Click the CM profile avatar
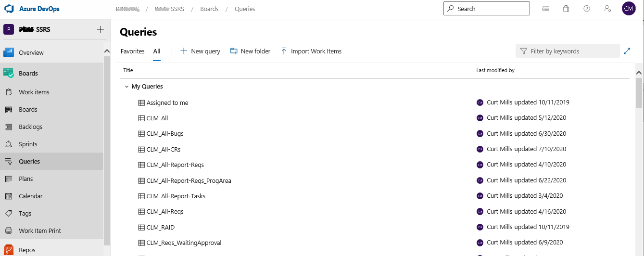 tap(629, 9)
